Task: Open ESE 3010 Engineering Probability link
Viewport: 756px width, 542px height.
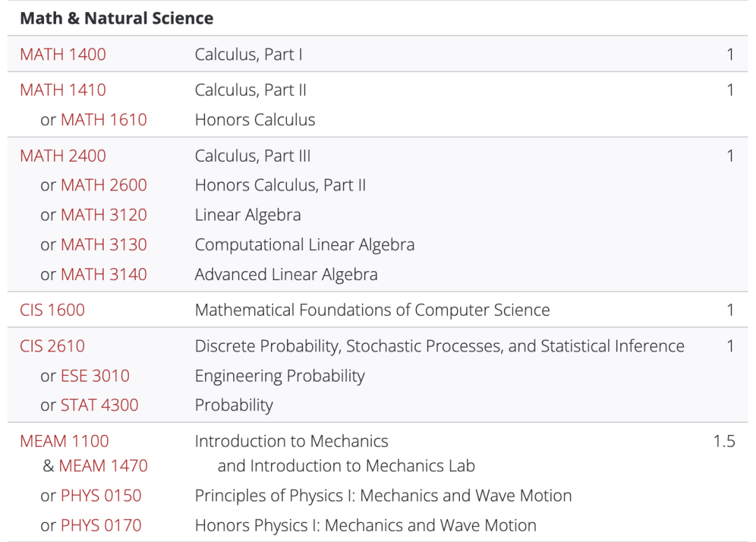Action: [95, 375]
